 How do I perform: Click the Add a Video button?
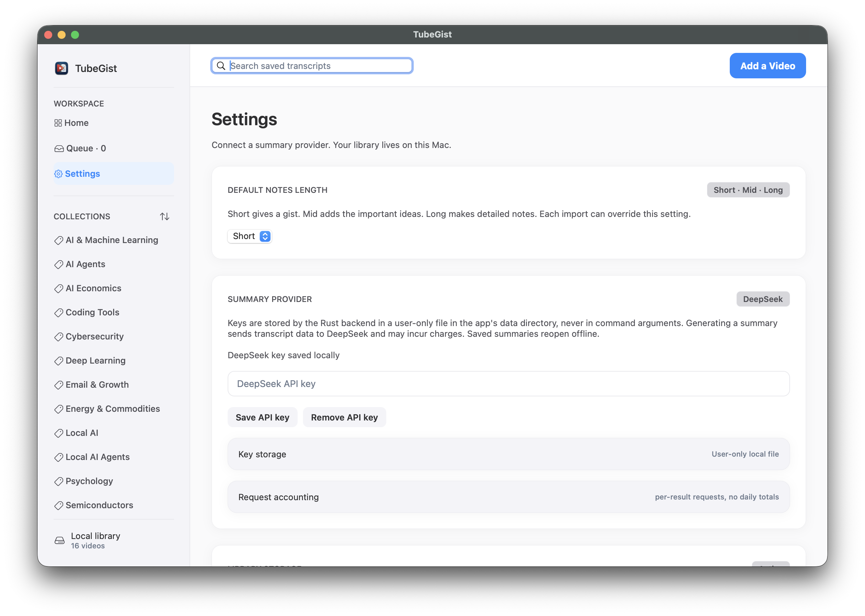(x=768, y=66)
